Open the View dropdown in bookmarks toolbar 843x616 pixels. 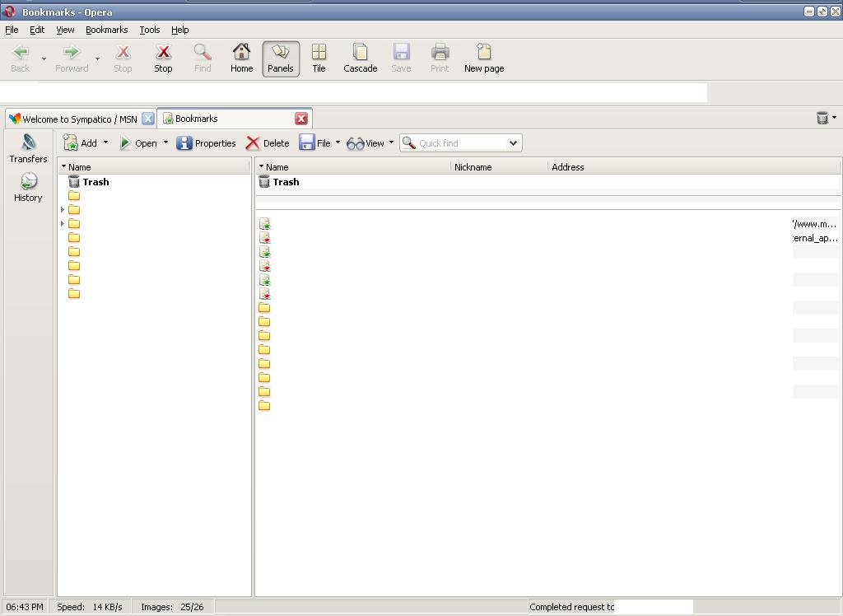tap(391, 142)
